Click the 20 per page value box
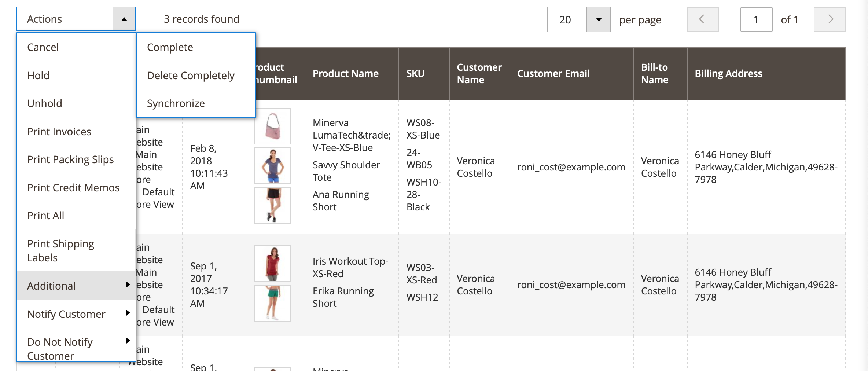Screen dimensions: 868x371 [x=567, y=20]
